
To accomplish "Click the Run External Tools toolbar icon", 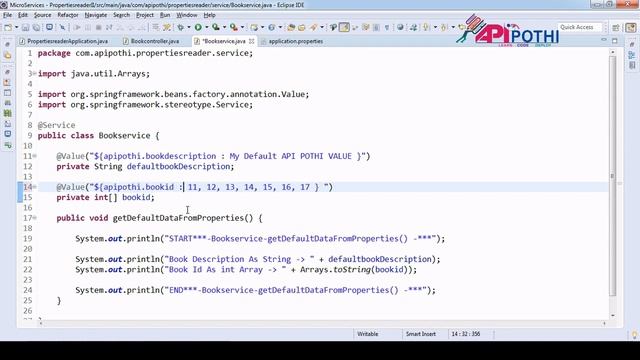I will pos(233,27).
